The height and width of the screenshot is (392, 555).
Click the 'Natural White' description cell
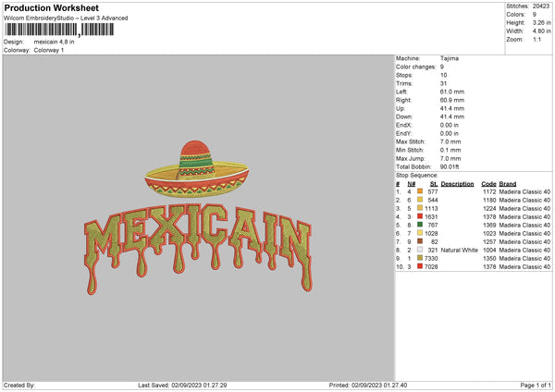[460, 251]
